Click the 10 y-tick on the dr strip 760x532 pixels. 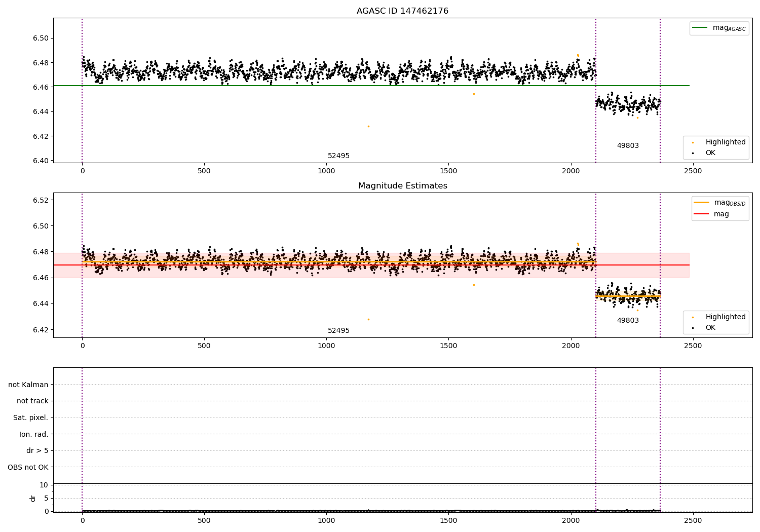[x=44, y=485]
